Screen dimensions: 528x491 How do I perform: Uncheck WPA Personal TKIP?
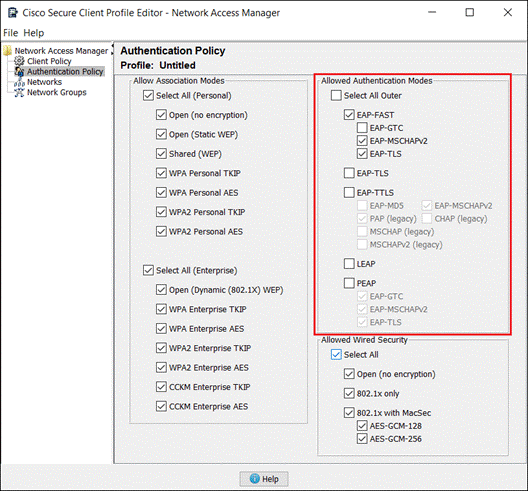point(161,173)
